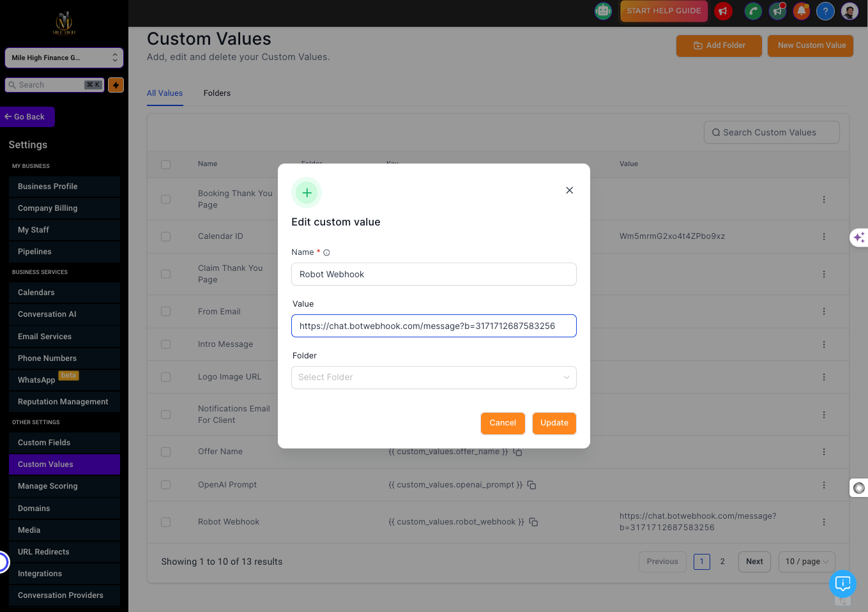Switch to the All Values tab
This screenshot has width=868, height=612.
pyautogui.click(x=165, y=93)
